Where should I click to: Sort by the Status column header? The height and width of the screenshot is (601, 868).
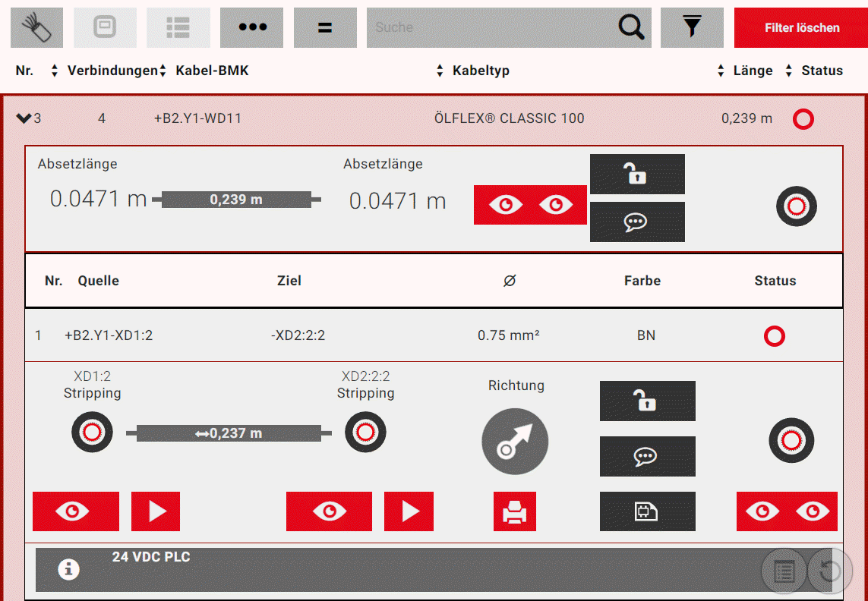822,71
